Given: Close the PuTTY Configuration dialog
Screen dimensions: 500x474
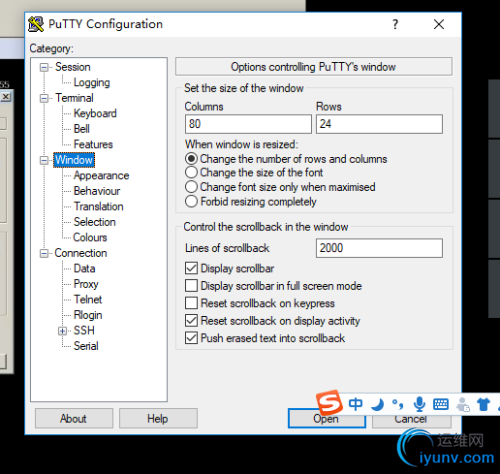Looking at the screenshot, I should click(439, 24).
